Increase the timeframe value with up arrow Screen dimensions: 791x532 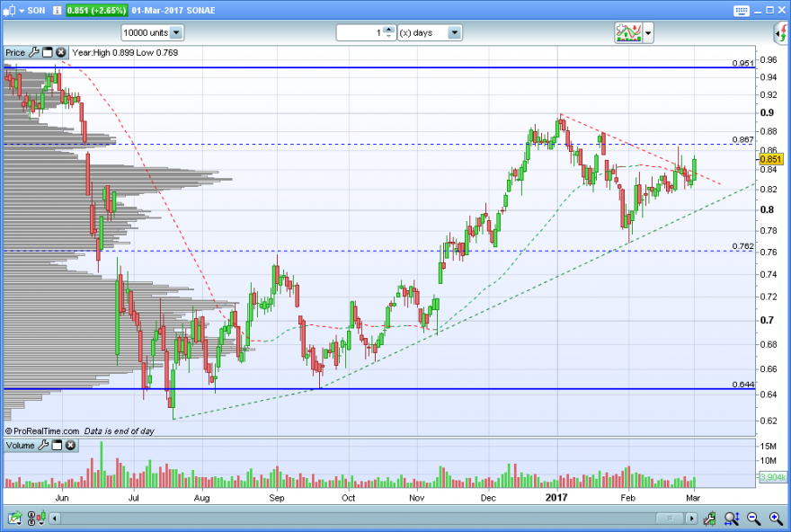(388, 30)
